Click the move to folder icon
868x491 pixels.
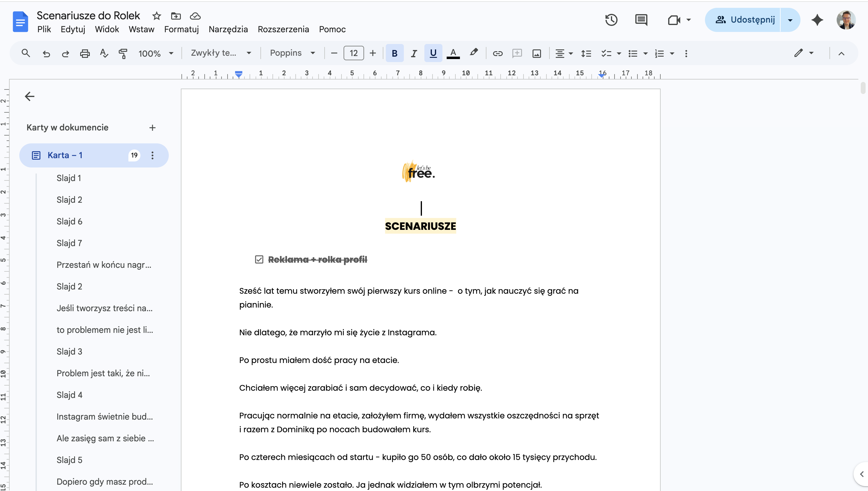[x=176, y=16]
